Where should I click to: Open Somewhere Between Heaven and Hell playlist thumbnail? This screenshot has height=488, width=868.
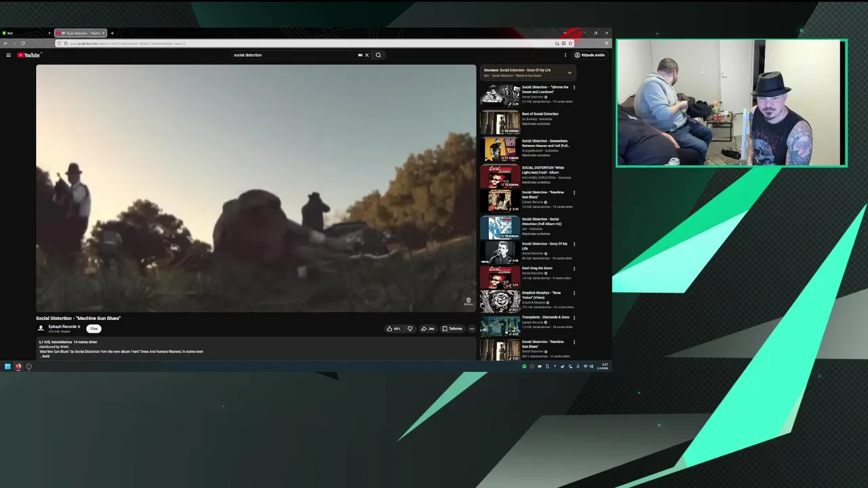tap(500, 149)
